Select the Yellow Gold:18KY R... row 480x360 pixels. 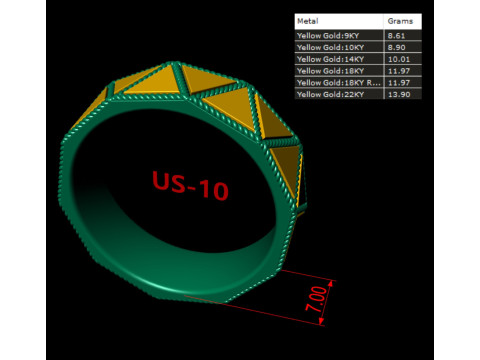(x=358, y=82)
